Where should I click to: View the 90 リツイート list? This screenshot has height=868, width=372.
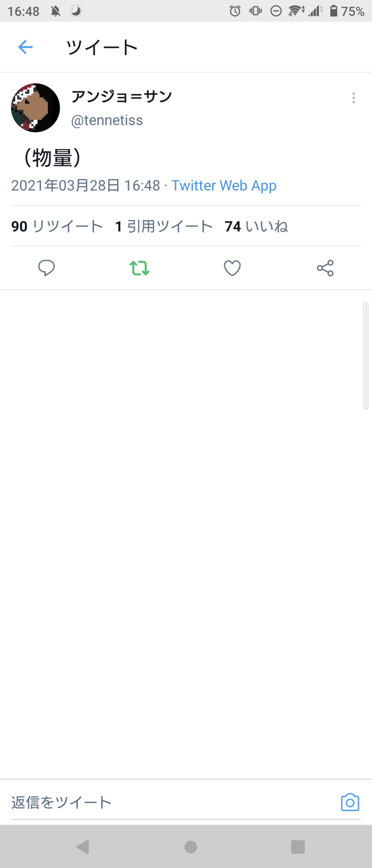(x=57, y=226)
